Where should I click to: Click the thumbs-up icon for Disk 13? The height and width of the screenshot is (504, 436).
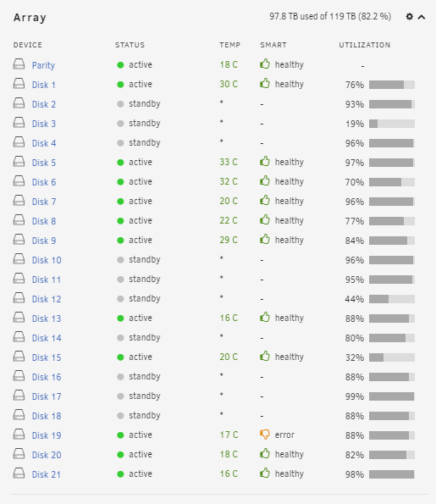[265, 318]
